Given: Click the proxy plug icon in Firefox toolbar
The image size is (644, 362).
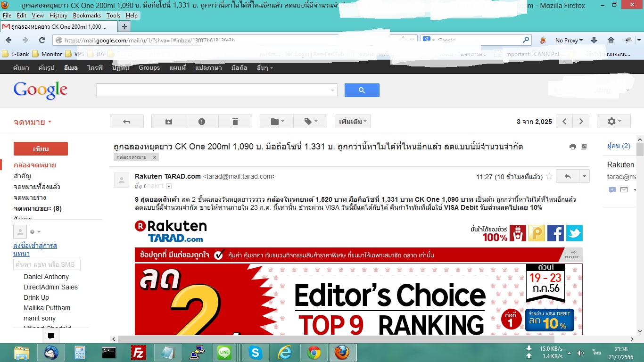Looking at the screenshot, I should pyautogui.click(x=543, y=40).
